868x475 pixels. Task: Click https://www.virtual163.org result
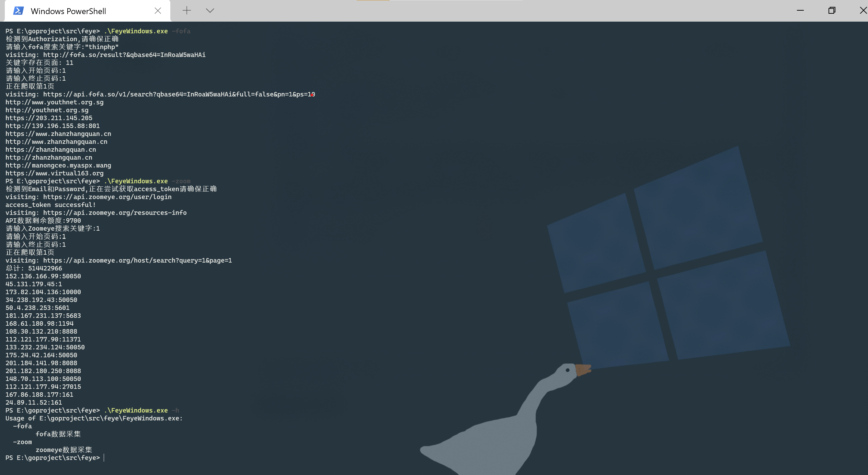point(55,173)
